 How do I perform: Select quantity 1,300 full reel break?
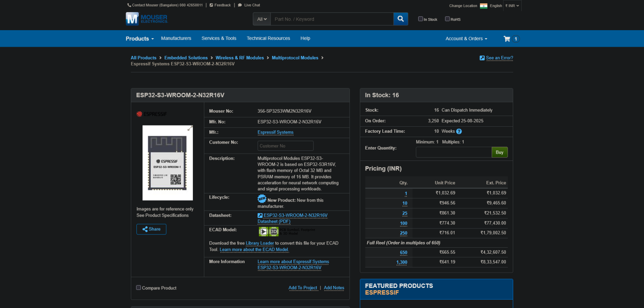[402, 262]
